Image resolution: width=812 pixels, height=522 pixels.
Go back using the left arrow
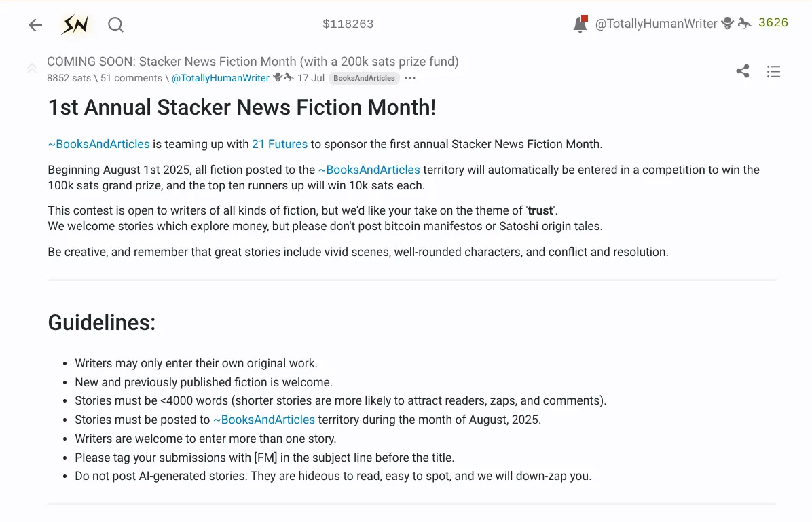35,25
